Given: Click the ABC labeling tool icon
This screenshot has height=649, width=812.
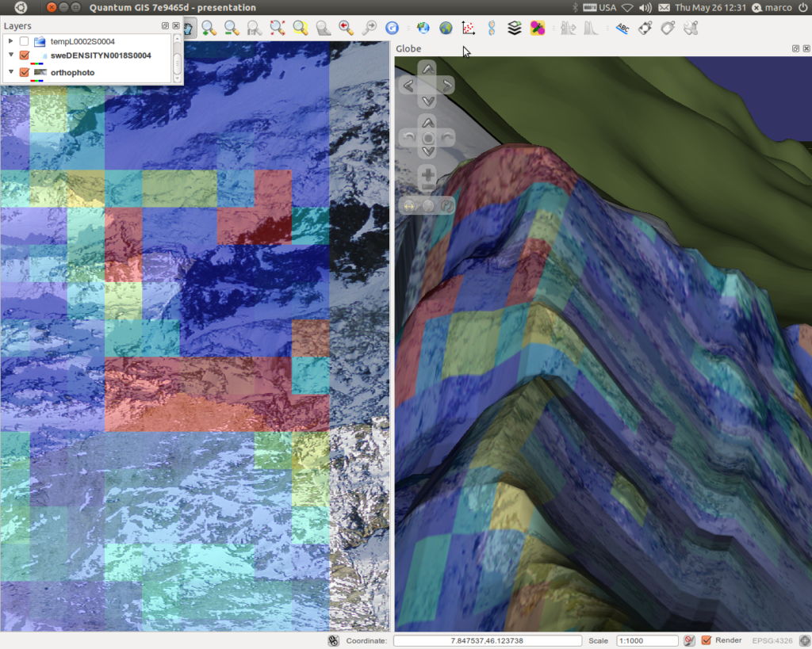Looking at the screenshot, I should pyautogui.click(x=622, y=29).
